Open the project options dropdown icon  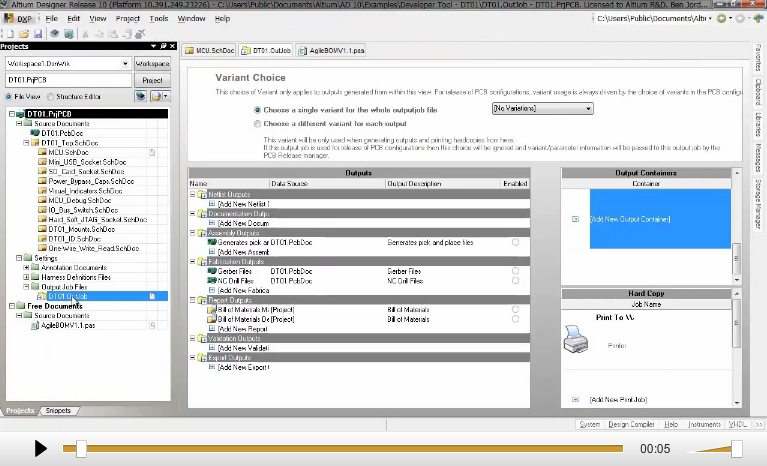(x=160, y=96)
